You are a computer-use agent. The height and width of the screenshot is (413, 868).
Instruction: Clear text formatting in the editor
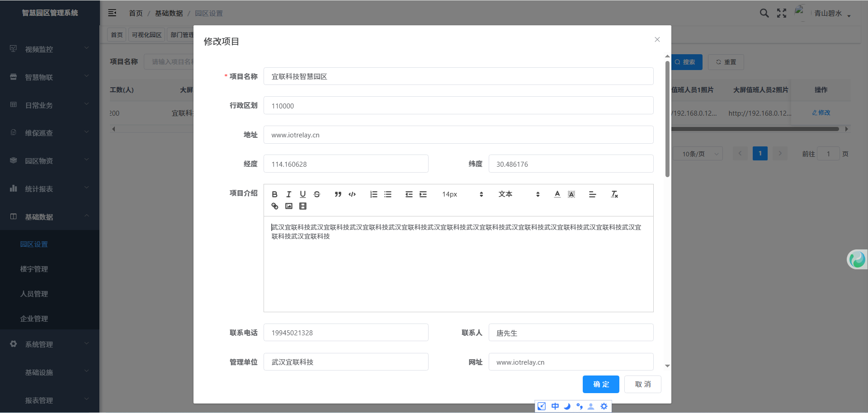pos(614,194)
